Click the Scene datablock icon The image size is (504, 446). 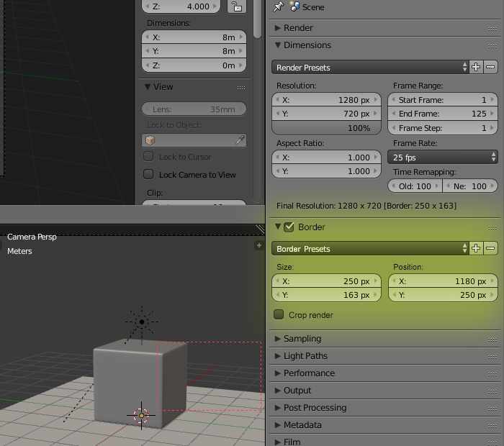click(x=294, y=6)
